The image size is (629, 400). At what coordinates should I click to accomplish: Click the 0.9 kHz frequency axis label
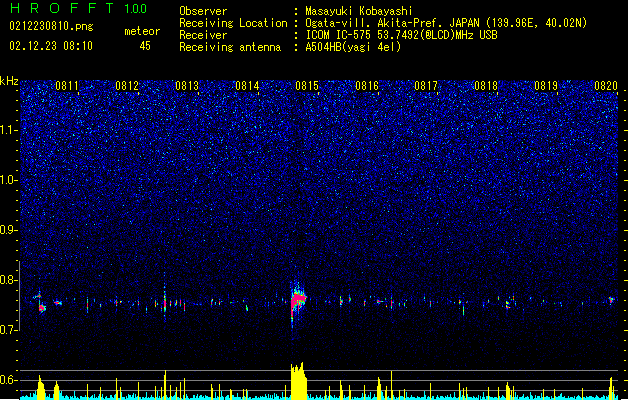tap(9, 230)
